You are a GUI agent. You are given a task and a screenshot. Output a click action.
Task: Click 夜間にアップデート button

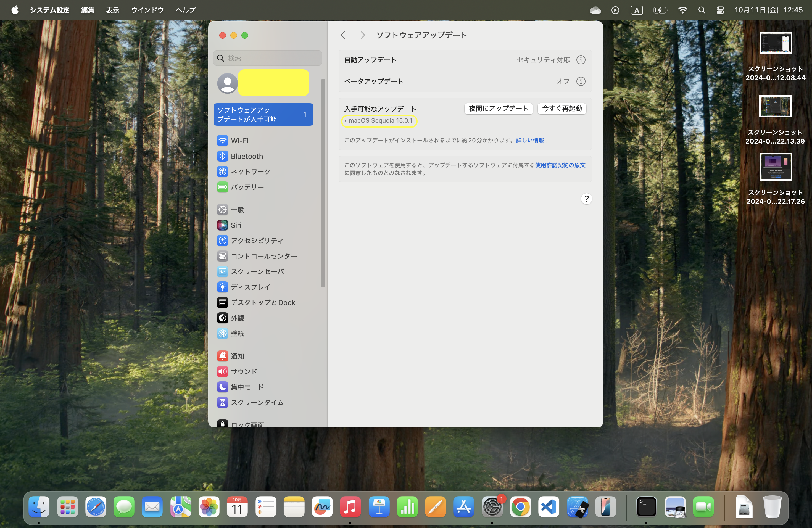(x=498, y=109)
